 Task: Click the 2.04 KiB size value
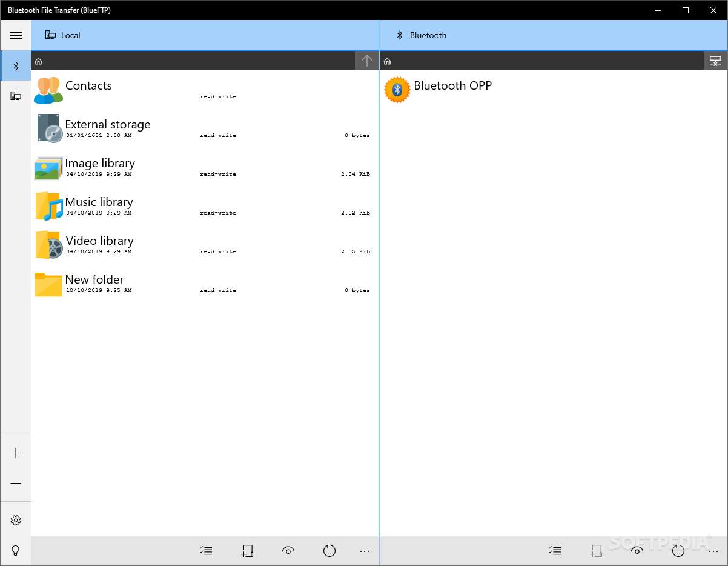(356, 174)
